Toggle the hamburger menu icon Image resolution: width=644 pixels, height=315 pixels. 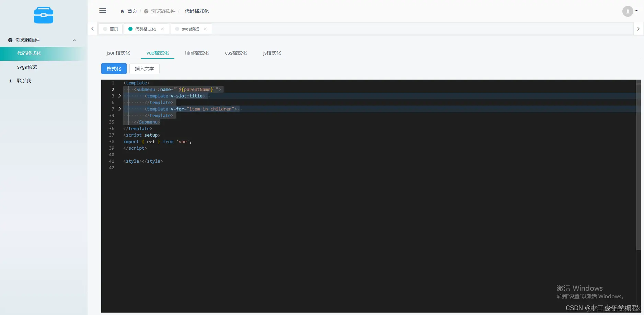pos(103,11)
